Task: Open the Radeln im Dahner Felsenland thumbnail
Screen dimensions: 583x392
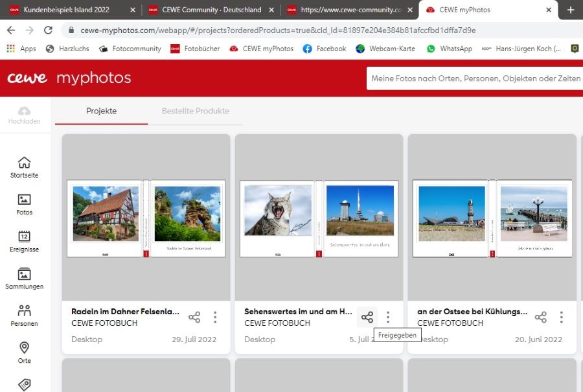Action: coord(146,218)
